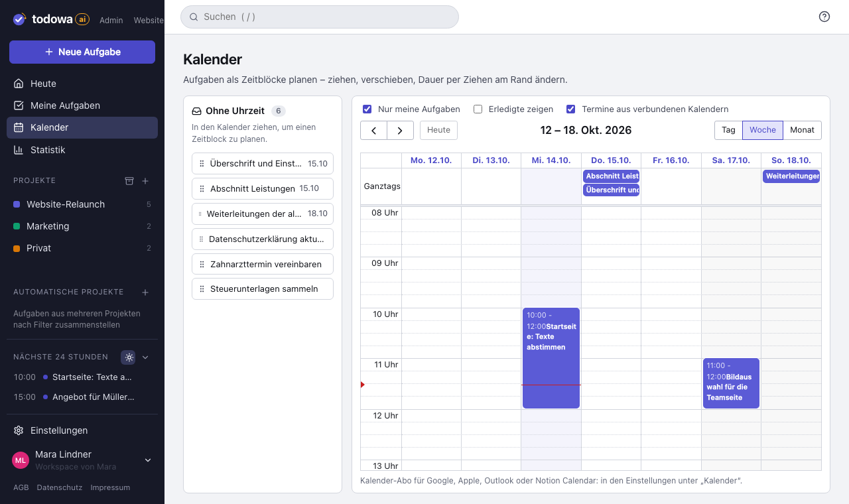The width and height of the screenshot is (849, 504).
Task: Toggle Termine aus verbundenen Kalendern checkbox
Action: [x=570, y=109]
